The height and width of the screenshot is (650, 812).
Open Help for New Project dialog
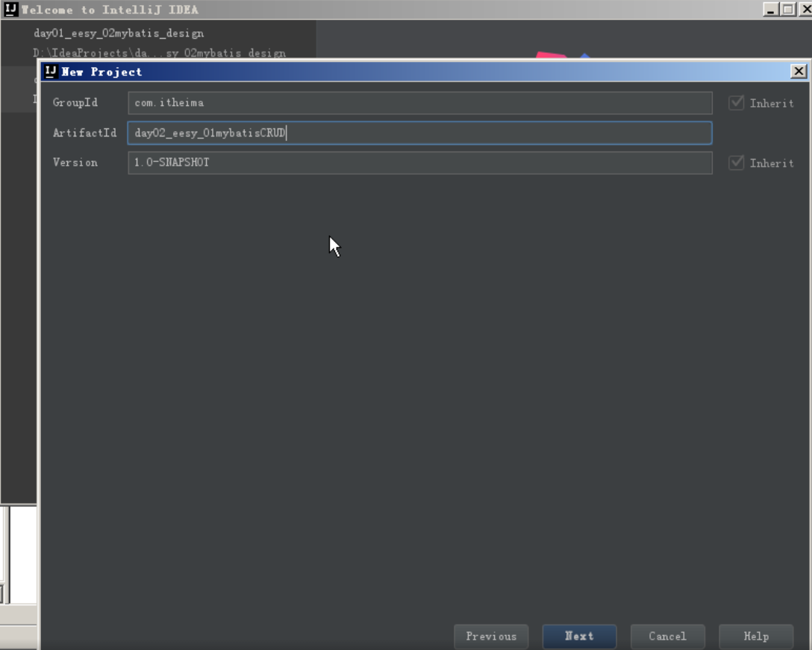click(x=756, y=636)
